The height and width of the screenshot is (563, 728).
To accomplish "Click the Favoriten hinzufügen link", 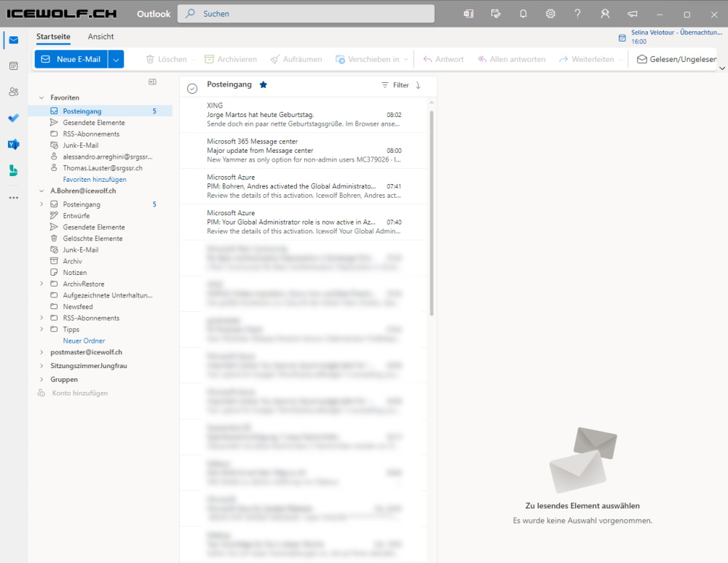I will click(x=95, y=180).
